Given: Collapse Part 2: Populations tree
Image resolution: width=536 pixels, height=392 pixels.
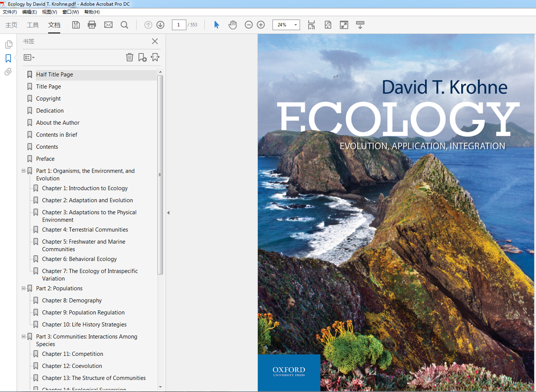Looking at the screenshot, I should 23,288.
